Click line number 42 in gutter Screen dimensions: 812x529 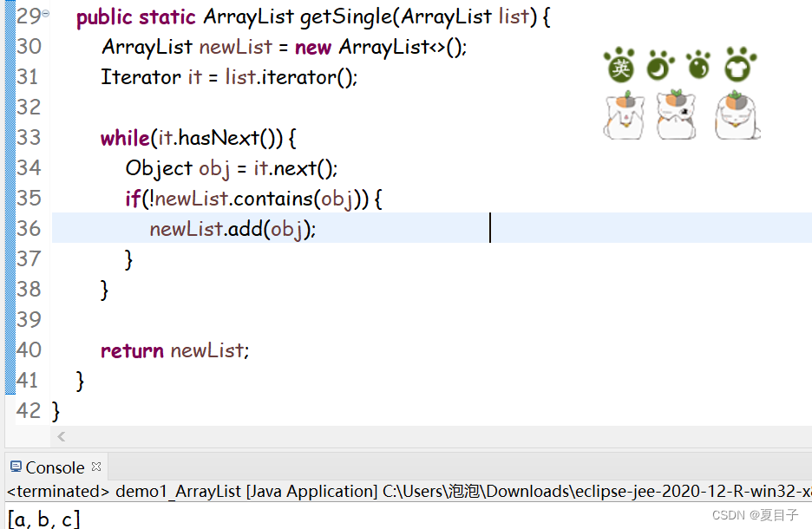click(28, 410)
